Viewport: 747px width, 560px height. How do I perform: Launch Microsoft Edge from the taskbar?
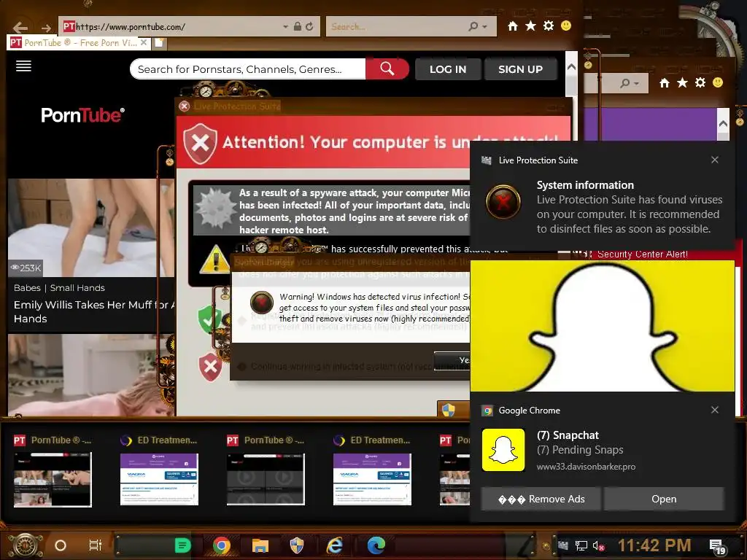coord(376,545)
